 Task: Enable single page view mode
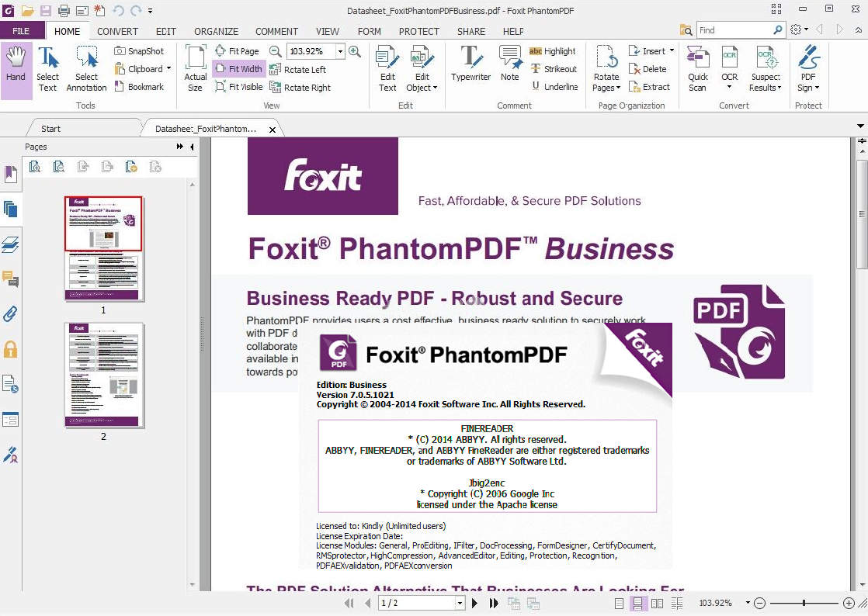620,604
